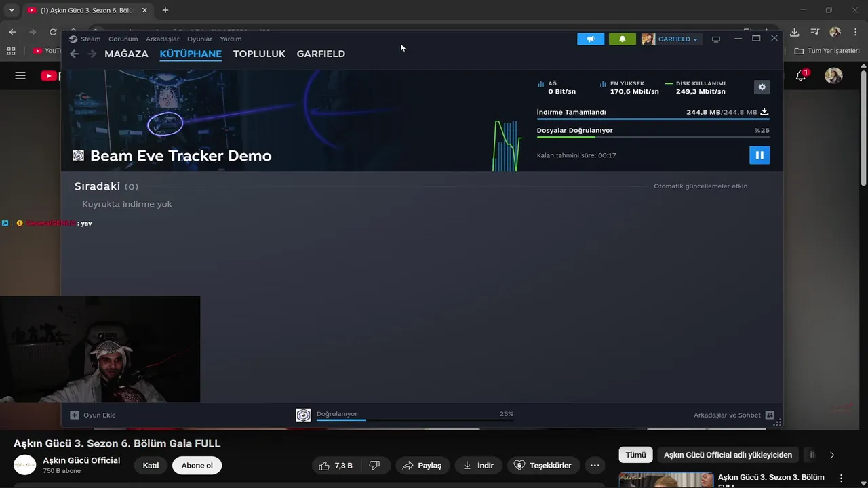This screenshot has width=868, height=488.
Task: Click Paylaş to share the video
Action: tap(422, 466)
